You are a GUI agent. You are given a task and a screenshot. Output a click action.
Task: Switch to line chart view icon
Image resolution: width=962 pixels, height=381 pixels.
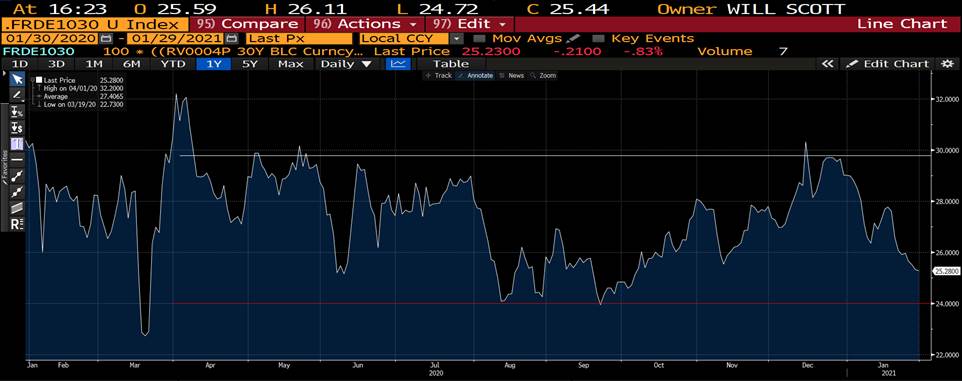[399, 64]
